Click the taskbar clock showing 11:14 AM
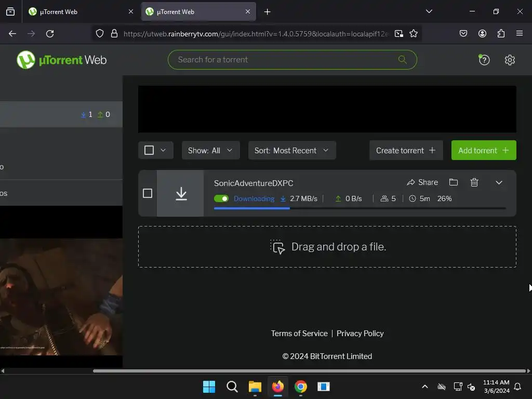532x399 pixels. tap(496, 387)
